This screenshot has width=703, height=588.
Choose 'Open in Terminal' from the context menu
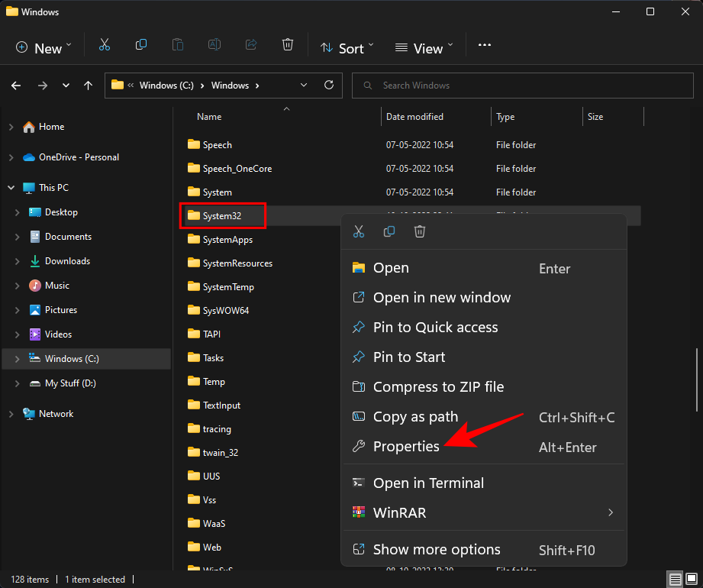coord(427,483)
